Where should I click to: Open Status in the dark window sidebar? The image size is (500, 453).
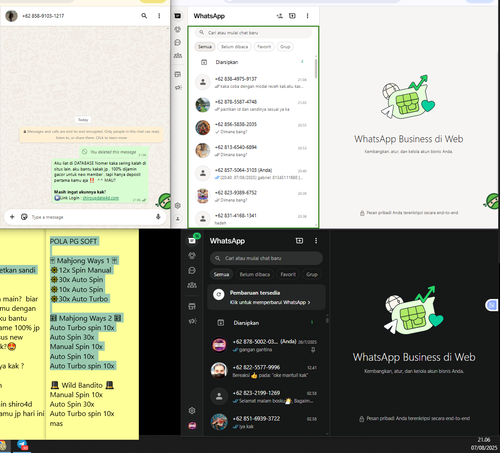tap(192, 256)
